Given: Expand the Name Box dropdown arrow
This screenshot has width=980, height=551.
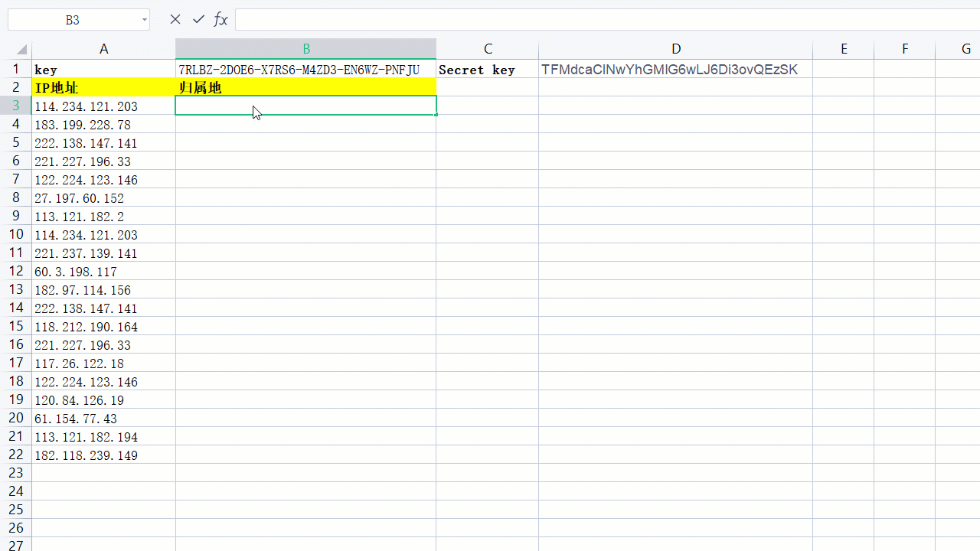Looking at the screenshot, I should coord(145,21).
